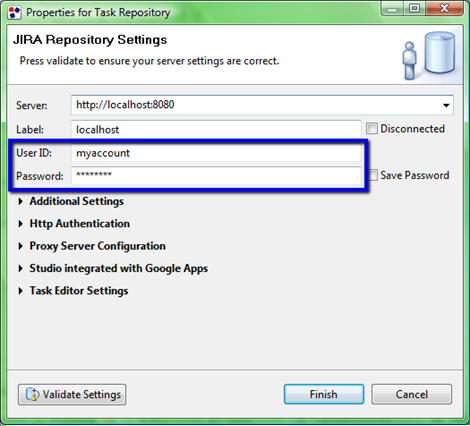Enable the Disconnected checkbox
Image resolution: width=470 pixels, height=426 pixels.
(x=372, y=128)
